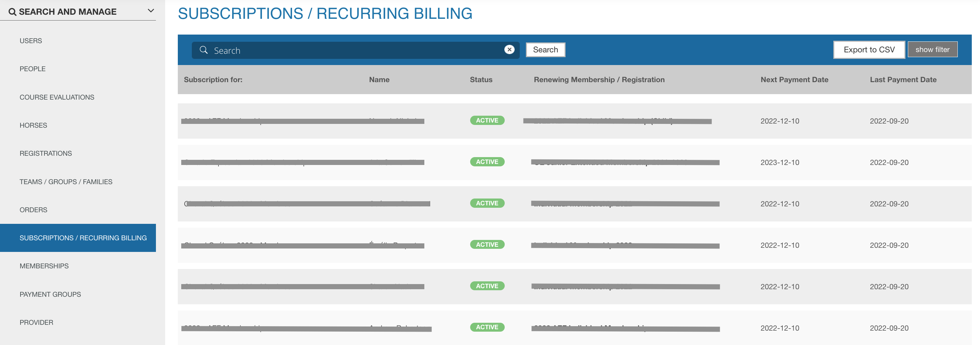Go to Memberships in sidebar
Viewport: 980px width, 345px height.
(44, 266)
